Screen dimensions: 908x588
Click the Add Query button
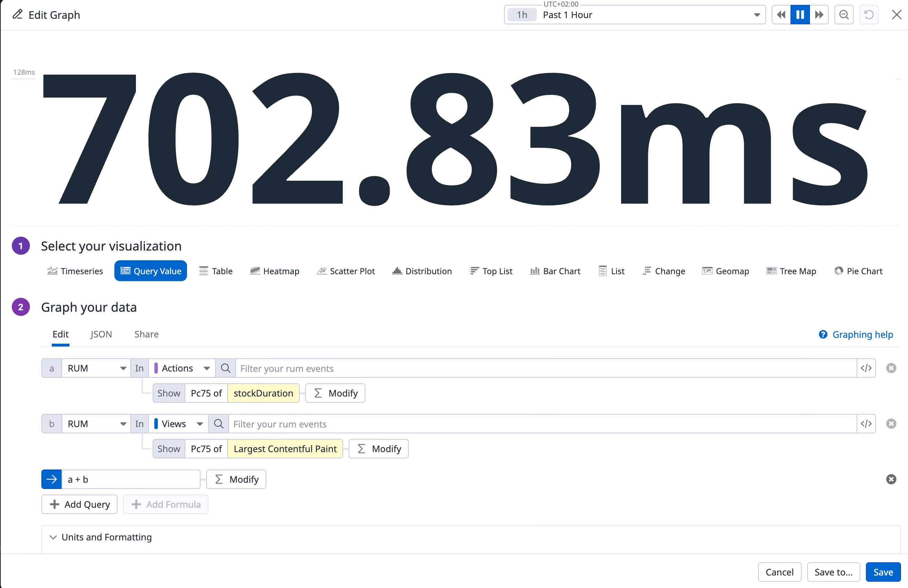click(x=79, y=505)
